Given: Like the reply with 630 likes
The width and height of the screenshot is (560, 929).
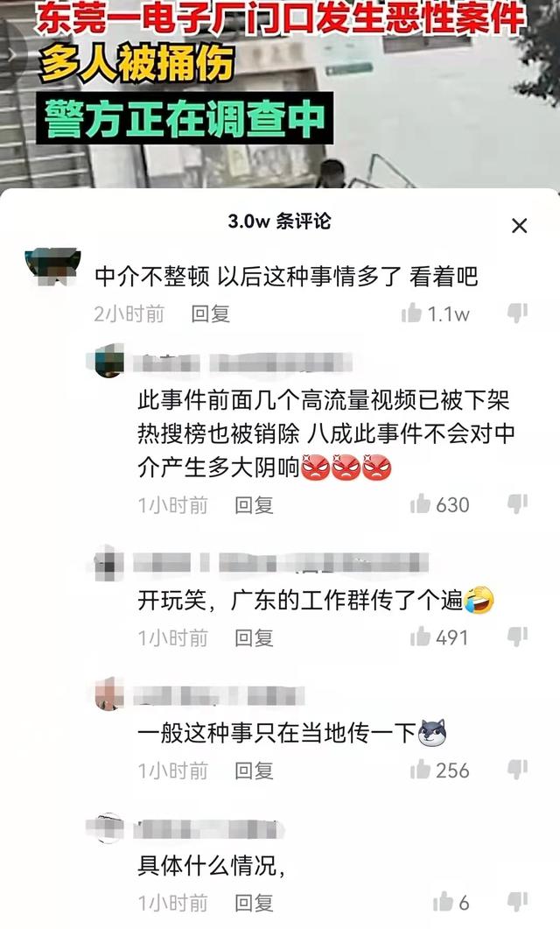Looking at the screenshot, I should click(420, 504).
